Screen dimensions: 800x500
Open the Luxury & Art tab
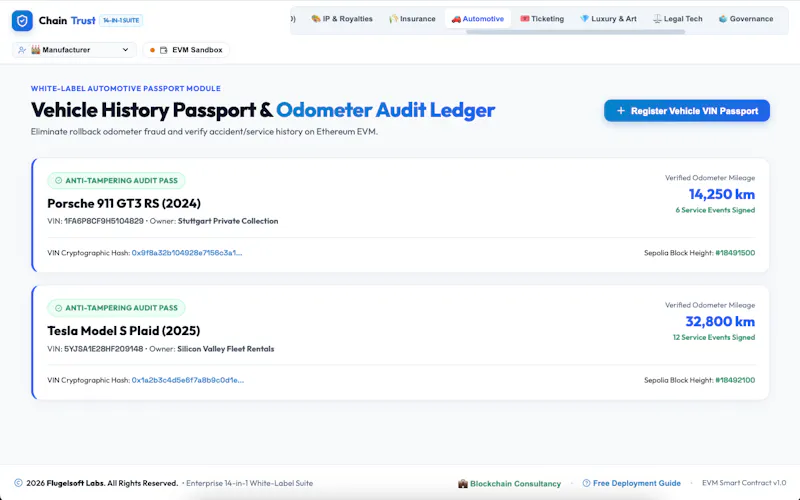click(x=609, y=19)
